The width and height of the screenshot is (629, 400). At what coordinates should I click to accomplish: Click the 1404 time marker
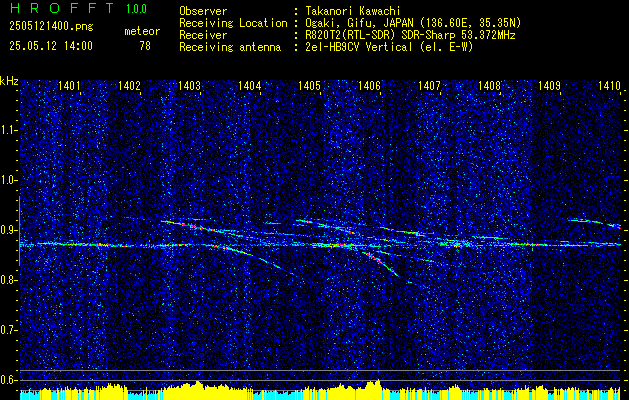point(249,85)
